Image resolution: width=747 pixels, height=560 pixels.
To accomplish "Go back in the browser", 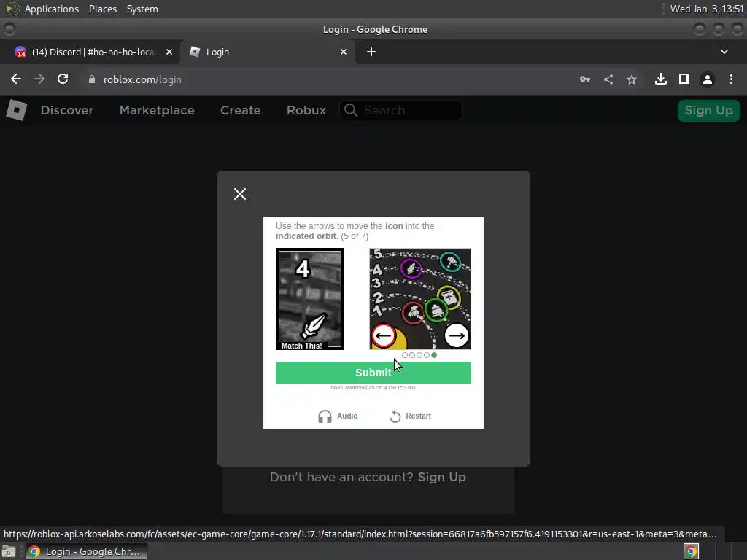I will [x=16, y=79].
